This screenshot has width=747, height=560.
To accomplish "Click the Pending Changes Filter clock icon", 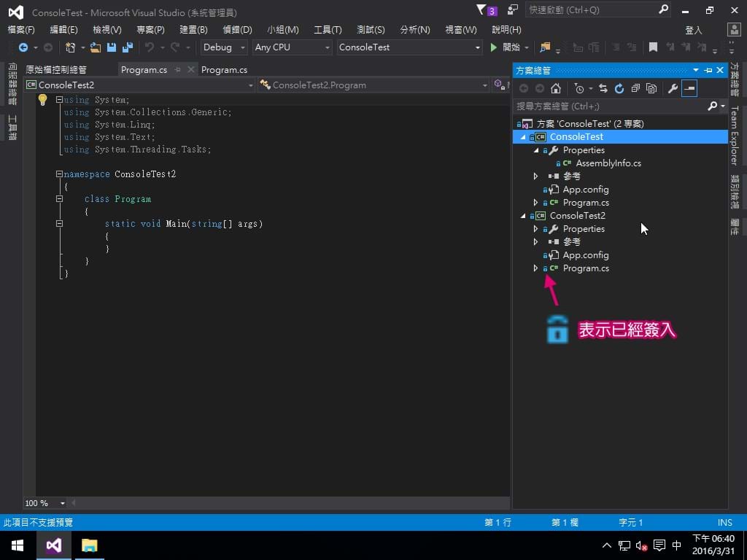I will (x=578, y=88).
